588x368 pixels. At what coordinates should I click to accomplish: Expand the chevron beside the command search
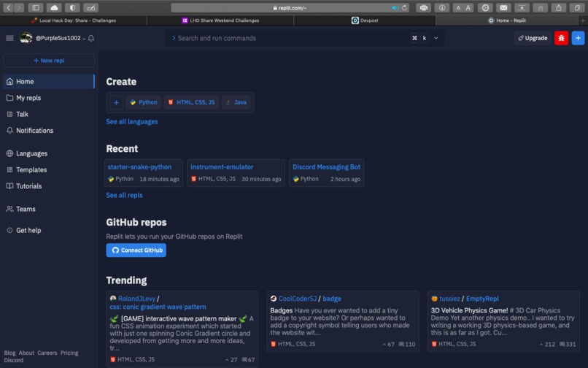[436, 38]
